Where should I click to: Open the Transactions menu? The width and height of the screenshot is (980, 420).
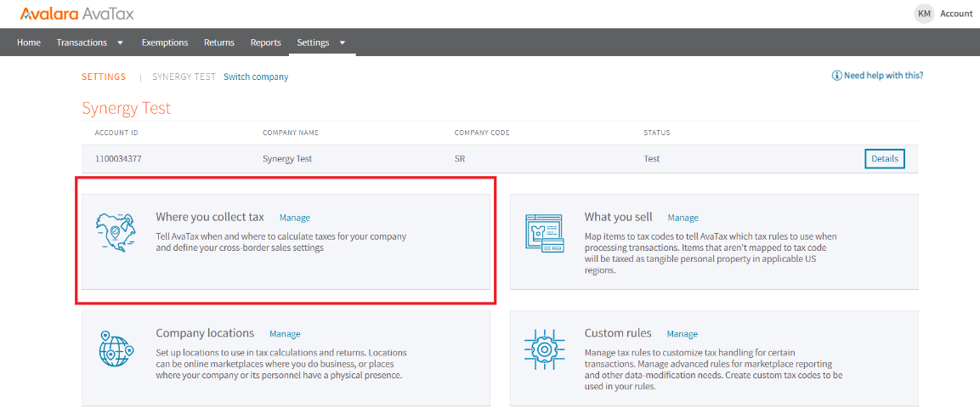pyautogui.click(x=82, y=43)
